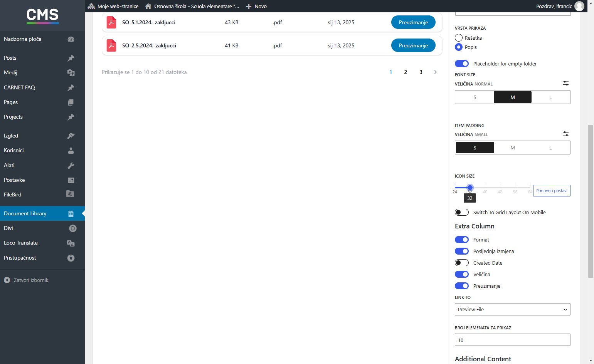This screenshot has width=594, height=364.
Task: Click the Nadzorna ploča dashboard icon
Action: [71, 39]
